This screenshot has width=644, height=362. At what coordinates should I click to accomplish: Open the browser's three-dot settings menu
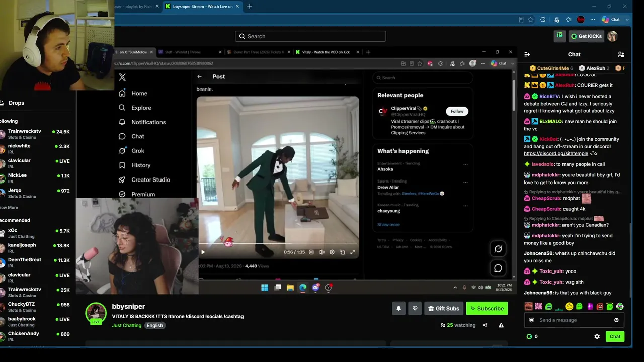(593, 20)
